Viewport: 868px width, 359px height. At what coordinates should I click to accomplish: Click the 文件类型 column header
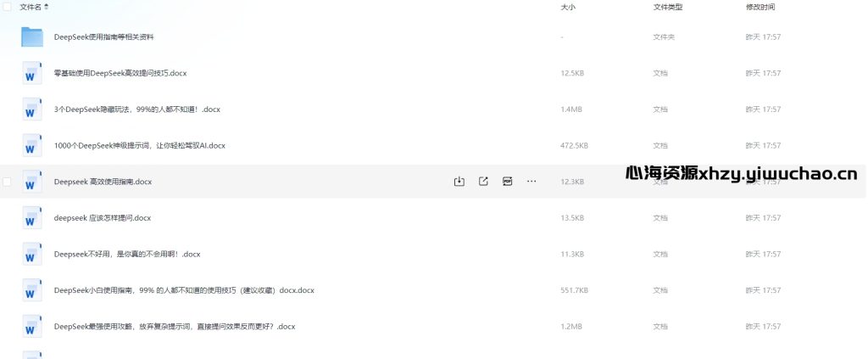[668, 7]
